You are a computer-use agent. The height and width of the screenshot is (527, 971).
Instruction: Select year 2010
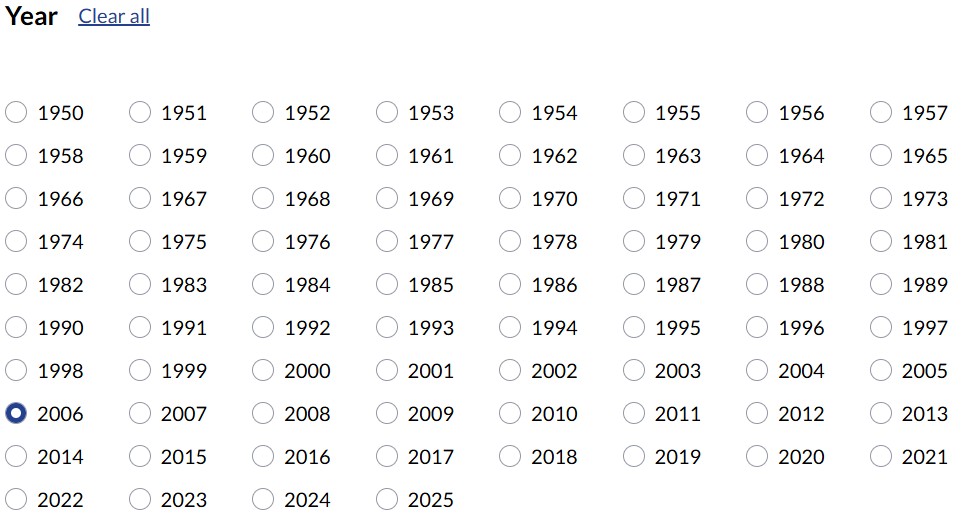pos(511,414)
